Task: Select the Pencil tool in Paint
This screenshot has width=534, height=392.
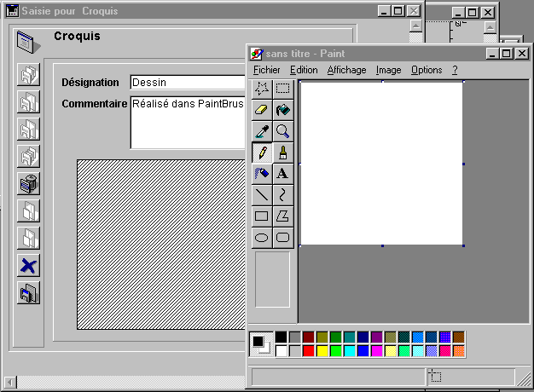Action: 262,153
